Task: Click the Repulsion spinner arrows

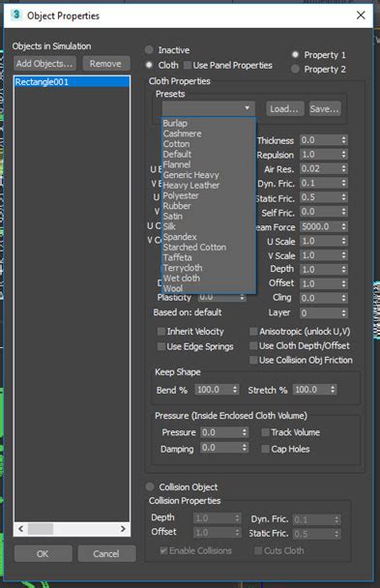Action: click(343, 155)
